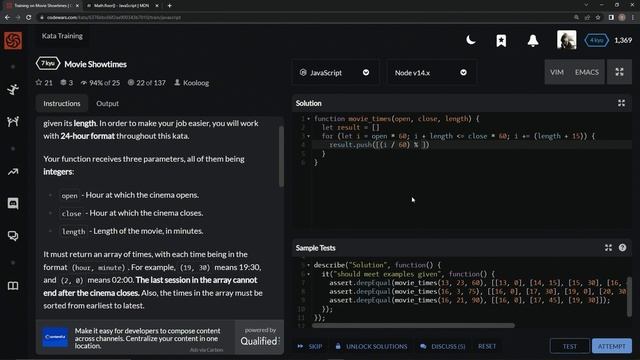The width and height of the screenshot is (640, 360).
Task: Go back in browser history
Action: point(7,18)
